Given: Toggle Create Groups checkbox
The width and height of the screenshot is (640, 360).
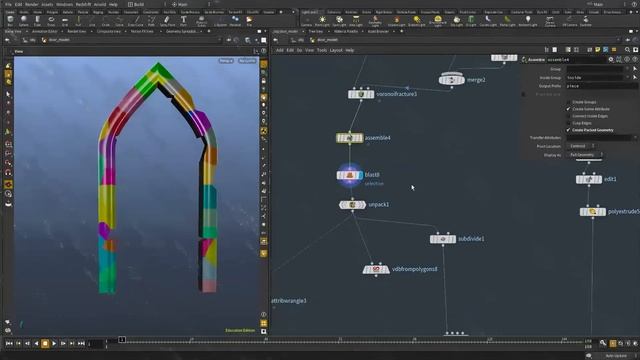Looking at the screenshot, I should click(568, 102).
